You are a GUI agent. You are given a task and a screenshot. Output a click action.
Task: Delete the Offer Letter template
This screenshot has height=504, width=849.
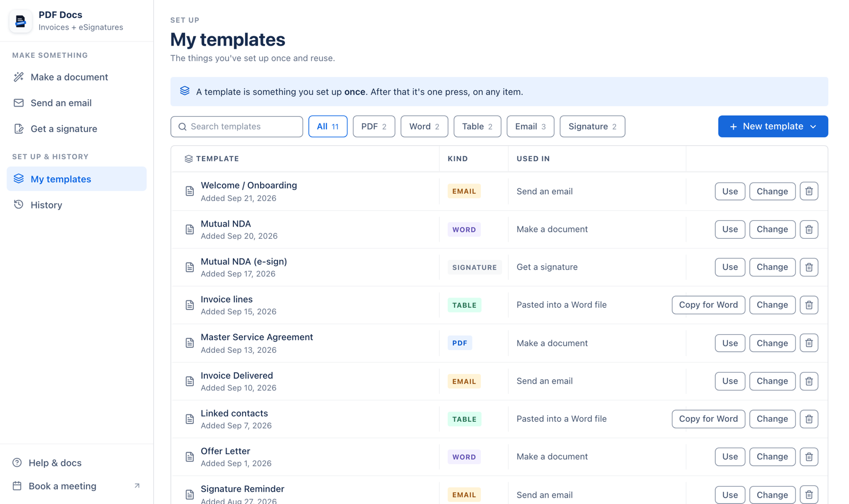[x=809, y=457]
